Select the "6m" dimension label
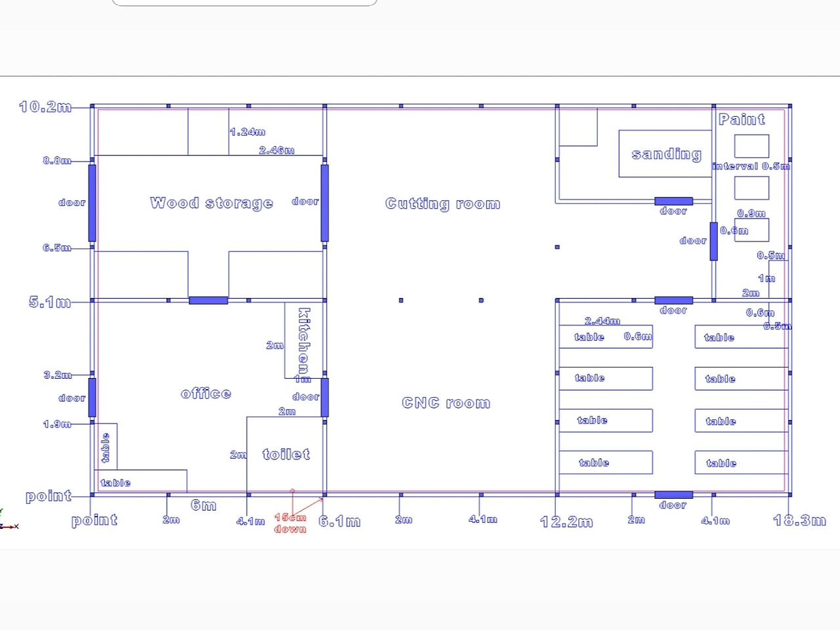840x630 pixels. [203, 505]
